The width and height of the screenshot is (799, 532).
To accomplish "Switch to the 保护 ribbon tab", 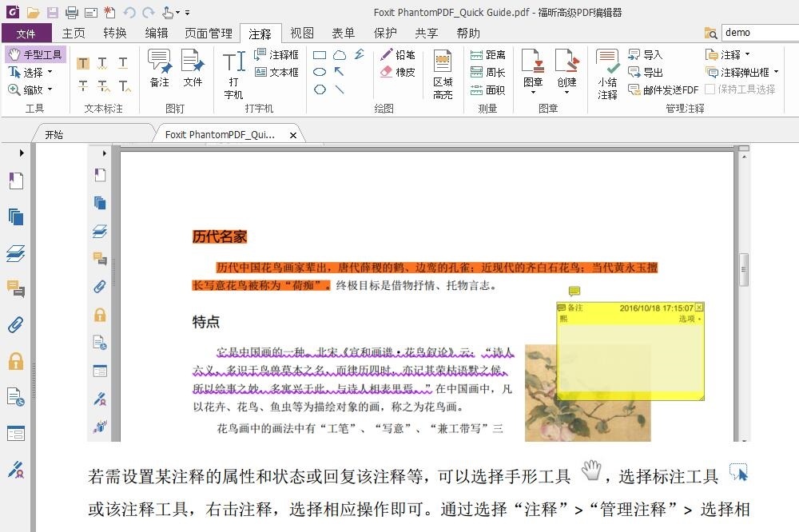I will (x=385, y=33).
